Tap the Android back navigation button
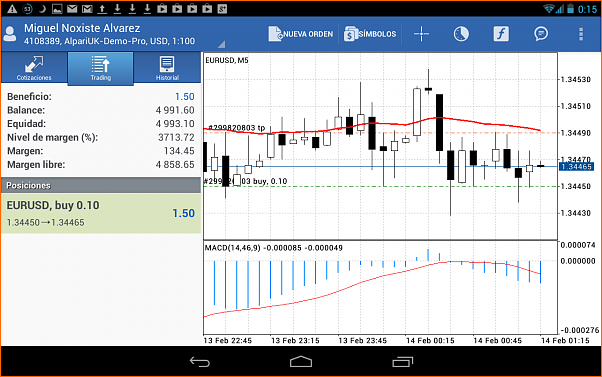The image size is (602, 377). coord(200,362)
